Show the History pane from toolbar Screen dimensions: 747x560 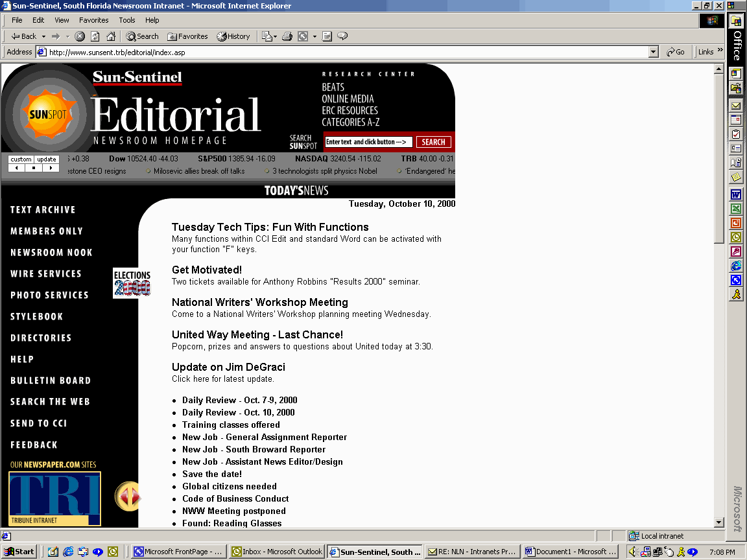click(233, 36)
